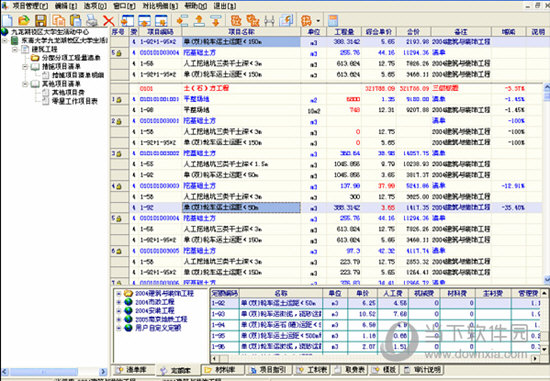
Task: Click the quota row 1-95 in lower table
Action: click(x=375, y=336)
